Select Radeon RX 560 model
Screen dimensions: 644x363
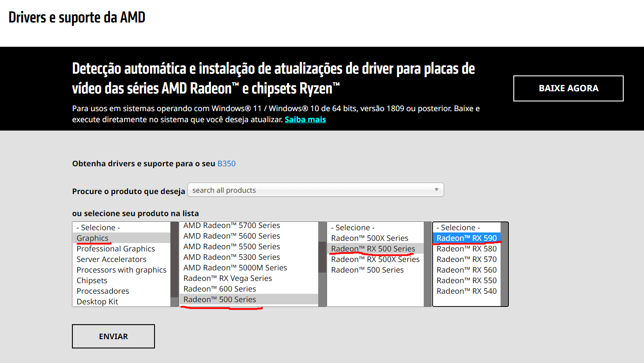coord(467,270)
